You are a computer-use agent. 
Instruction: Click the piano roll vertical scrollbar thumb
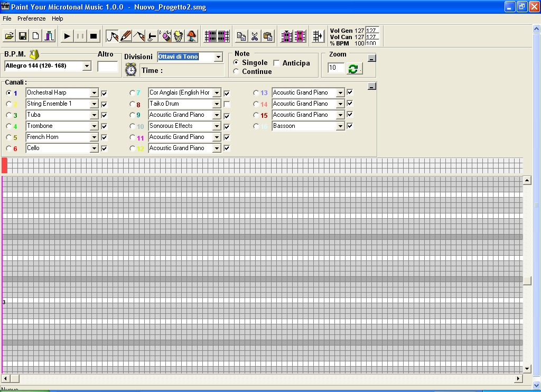coord(527,281)
